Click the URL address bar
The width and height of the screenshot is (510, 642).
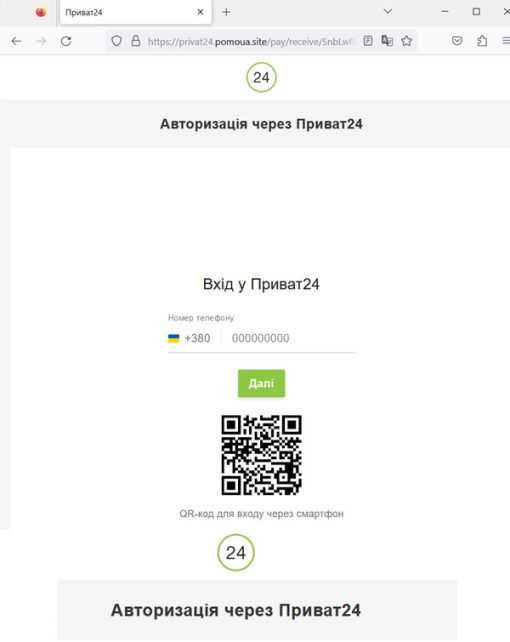[x=251, y=41]
